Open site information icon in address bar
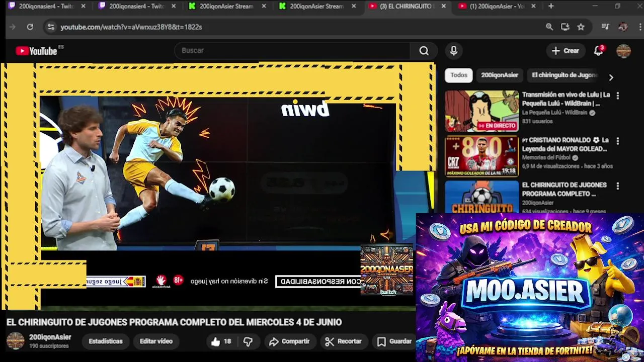Viewport: 644px width, 362px height. [50, 27]
